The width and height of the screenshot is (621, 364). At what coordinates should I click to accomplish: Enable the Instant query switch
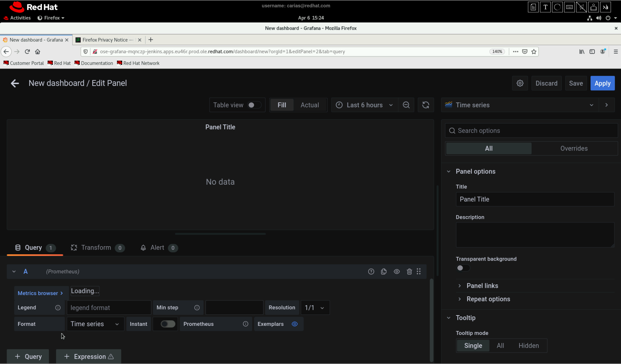167,324
